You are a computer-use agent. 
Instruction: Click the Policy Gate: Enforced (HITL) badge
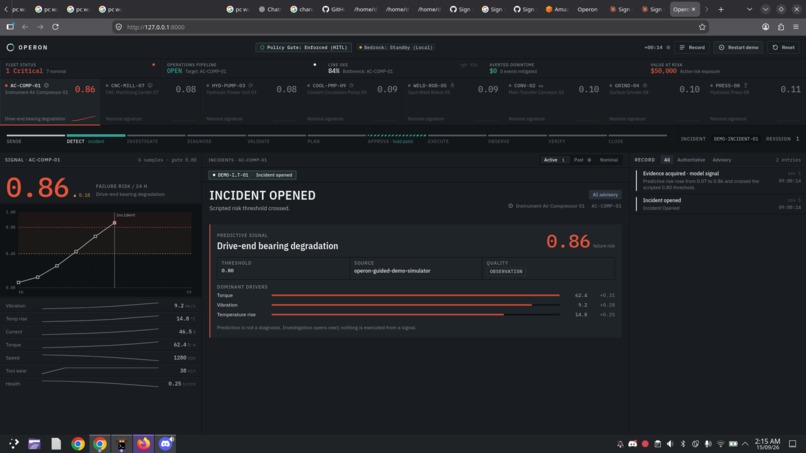pyautogui.click(x=303, y=47)
